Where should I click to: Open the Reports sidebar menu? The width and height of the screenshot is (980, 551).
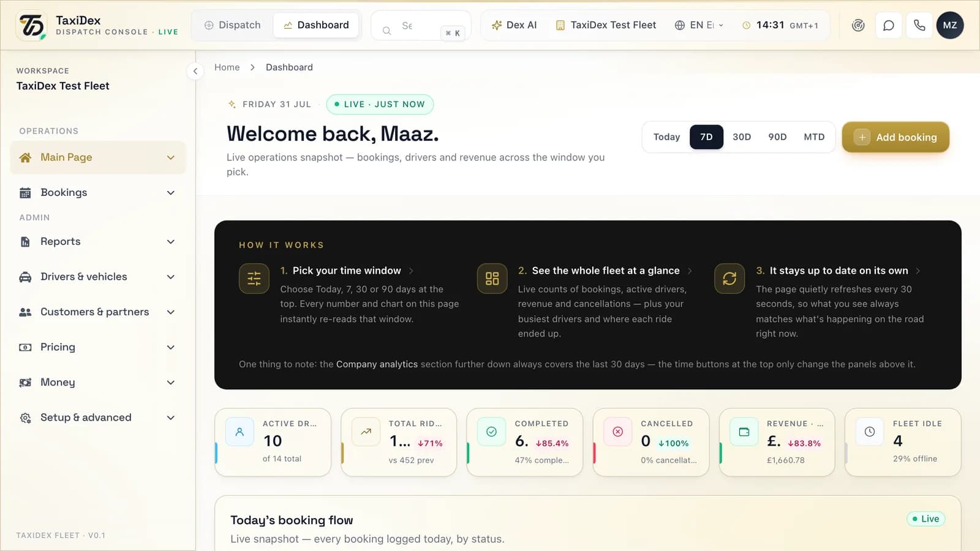coord(98,242)
